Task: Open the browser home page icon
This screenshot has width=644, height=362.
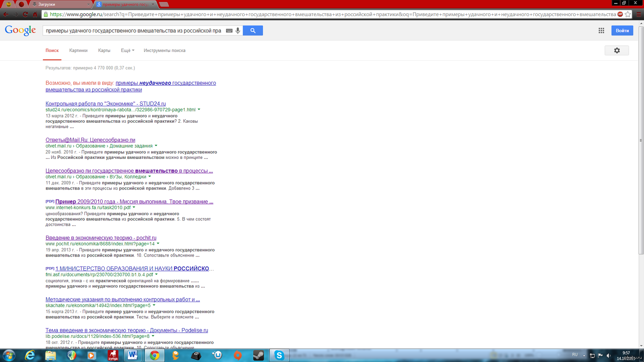Action: pos(35,14)
